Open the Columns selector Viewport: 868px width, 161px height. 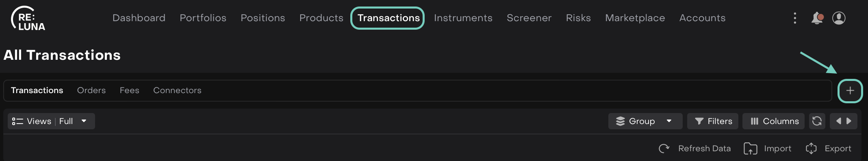pyautogui.click(x=773, y=121)
